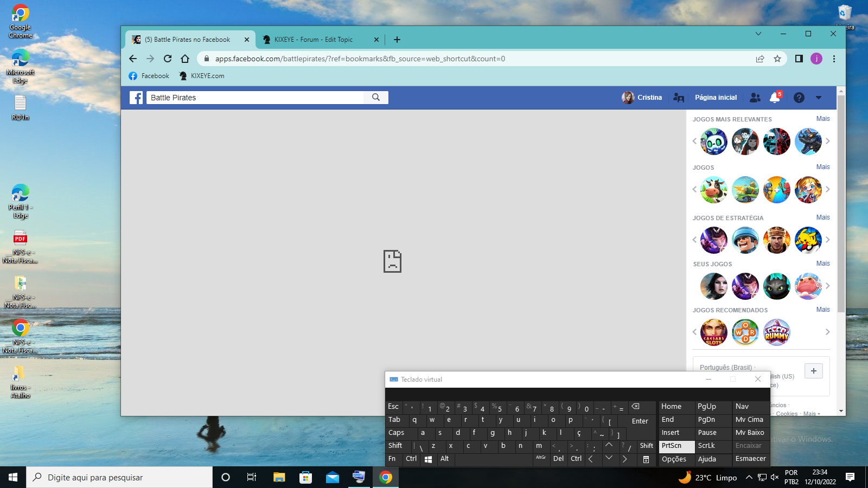The height and width of the screenshot is (488, 868).
Task: Show previous games in Jogos Mais Relevantes
Action: coord(694,141)
